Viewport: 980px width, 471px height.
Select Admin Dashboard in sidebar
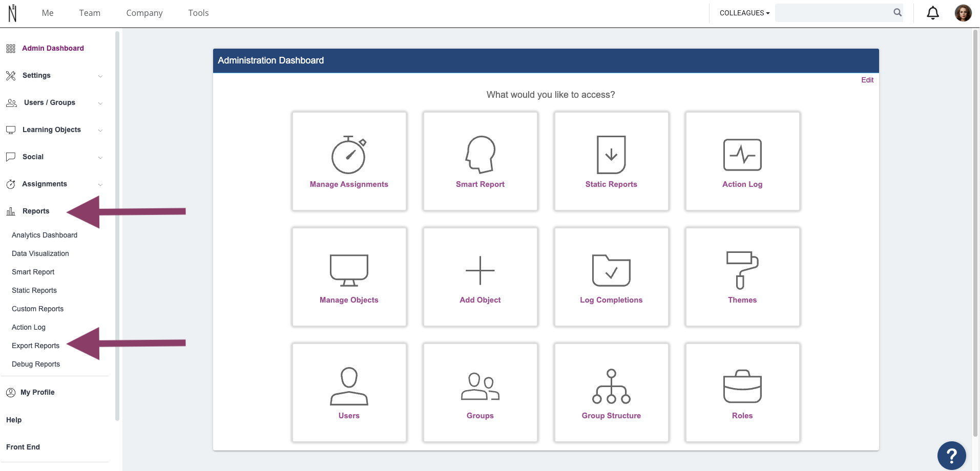click(x=53, y=48)
